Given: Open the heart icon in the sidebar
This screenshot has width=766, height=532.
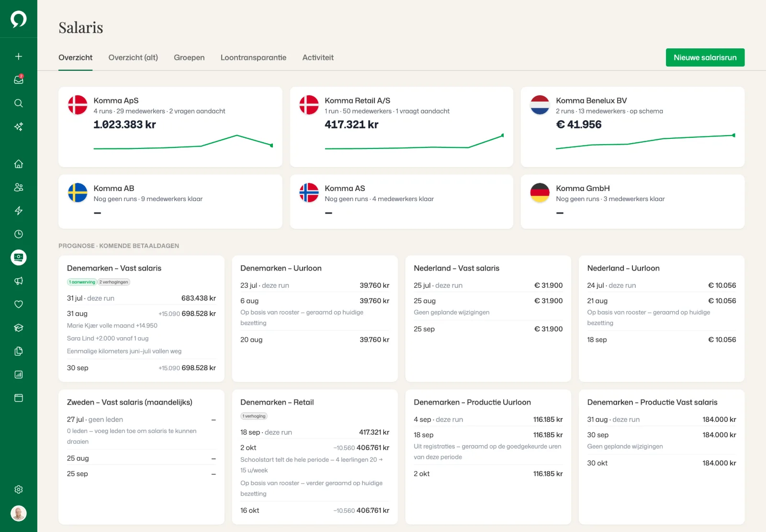Looking at the screenshot, I should [19, 304].
